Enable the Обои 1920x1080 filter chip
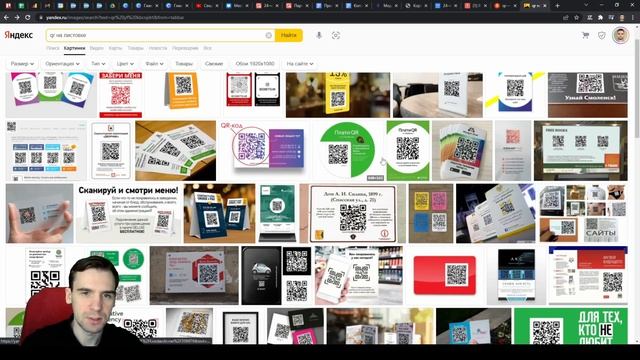This screenshot has width=640, height=360. [x=255, y=64]
